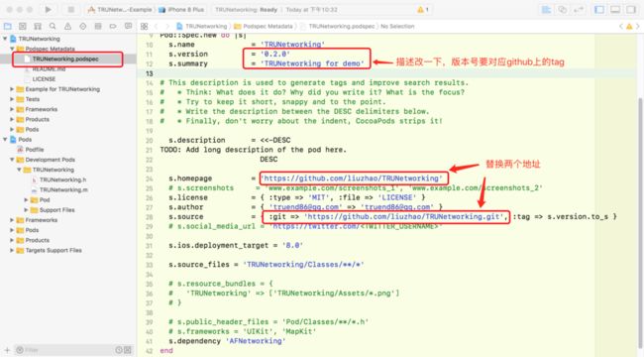Choose the iPhone 8 Plus run destination
644x357 pixels.
(181, 10)
